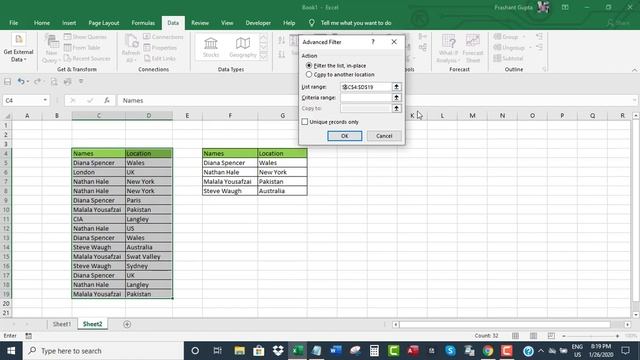
Task: Click the Select All corner triangle
Action: 7,116
